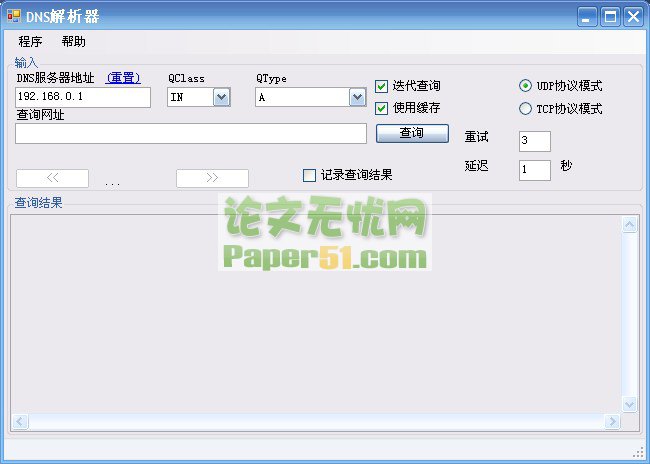Image resolution: width=650 pixels, height=464 pixels.
Task: Click the results scroll-left arrow
Action: click(x=20, y=422)
